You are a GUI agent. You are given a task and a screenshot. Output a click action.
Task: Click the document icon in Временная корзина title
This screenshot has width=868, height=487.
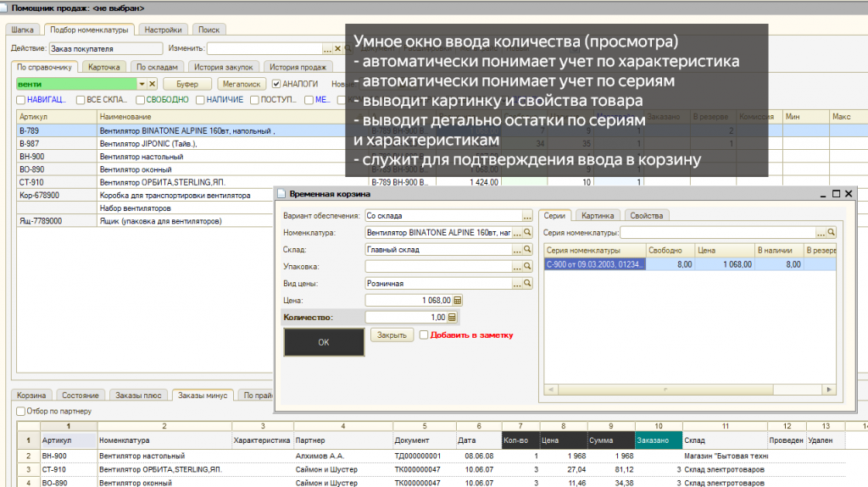(281, 194)
